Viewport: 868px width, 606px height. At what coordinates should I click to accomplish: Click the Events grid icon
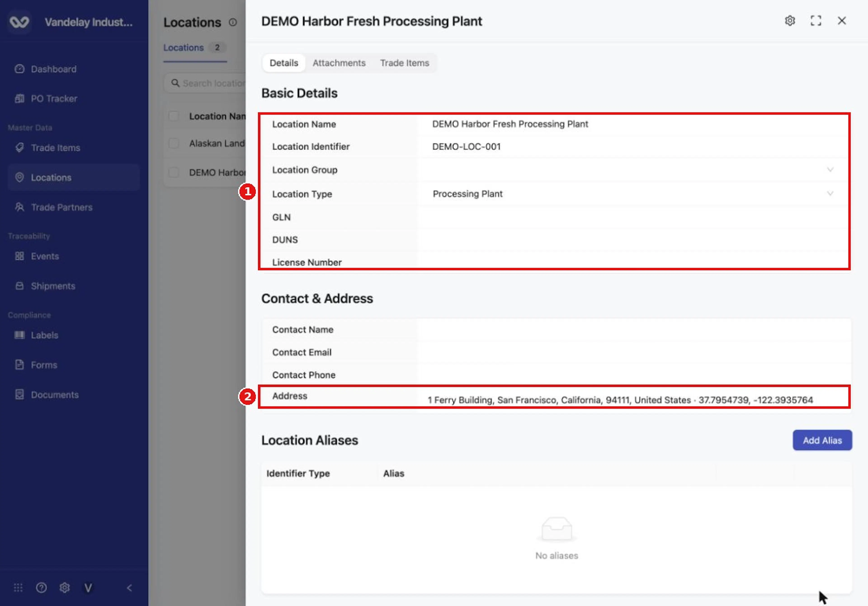19,256
